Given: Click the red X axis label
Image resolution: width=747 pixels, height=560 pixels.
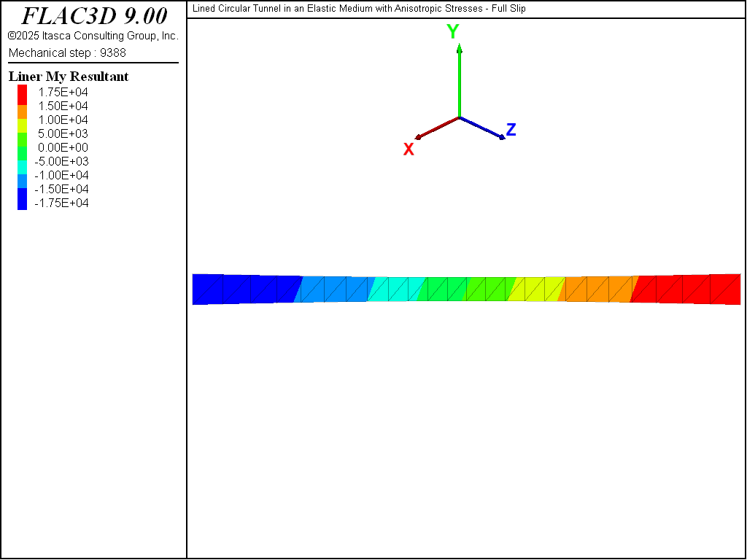Looking at the screenshot, I should 409,149.
